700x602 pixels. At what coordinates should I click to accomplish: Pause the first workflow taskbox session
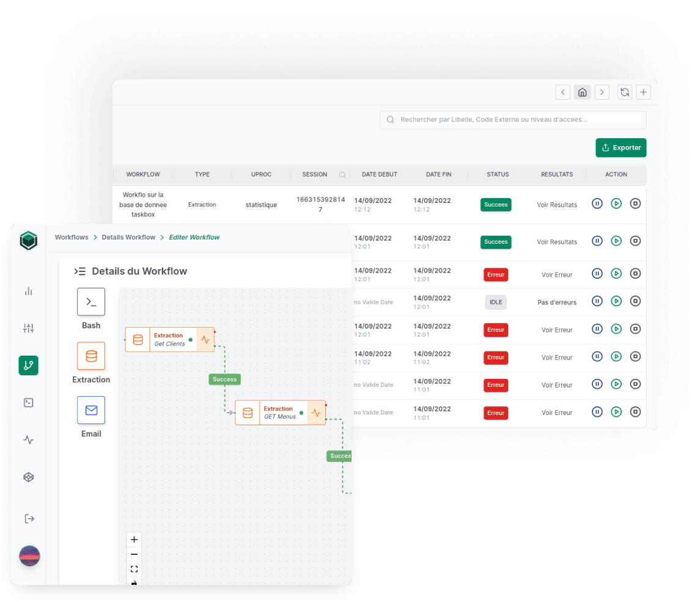597,204
